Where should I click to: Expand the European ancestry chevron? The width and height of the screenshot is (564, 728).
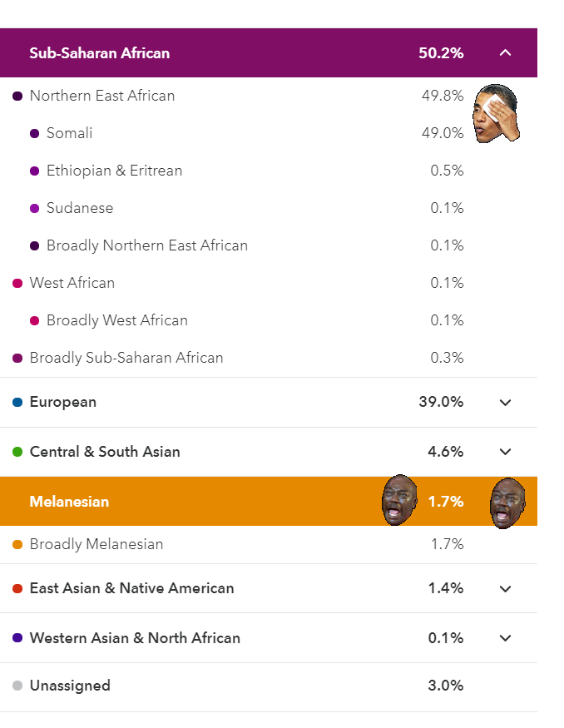click(505, 403)
